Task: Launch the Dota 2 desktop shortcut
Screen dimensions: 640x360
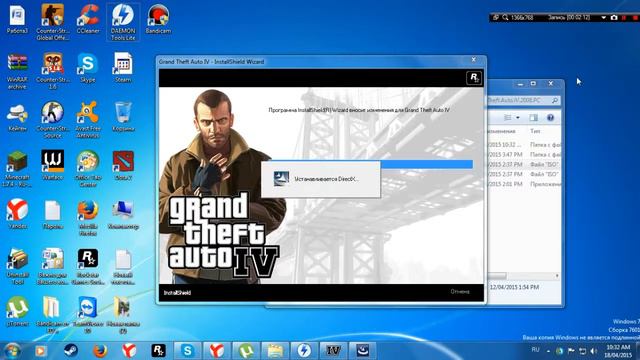Action: pyautogui.click(x=123, y=165)
